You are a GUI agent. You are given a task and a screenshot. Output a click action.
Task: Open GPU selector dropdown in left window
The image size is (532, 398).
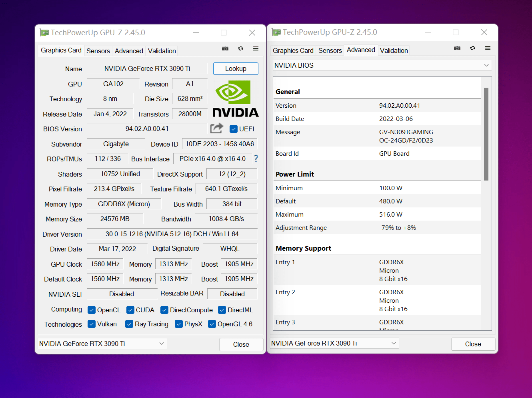click(x=102, y=344)
